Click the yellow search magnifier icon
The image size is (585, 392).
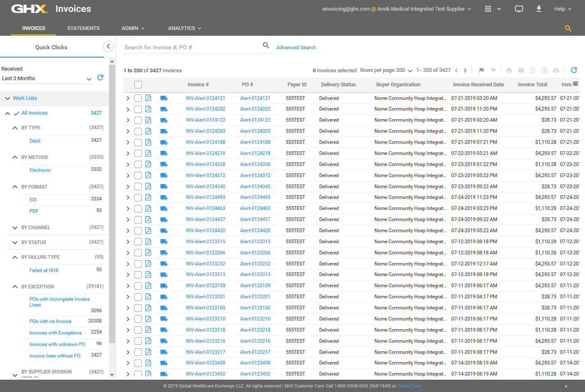click(x=568, y=28)
